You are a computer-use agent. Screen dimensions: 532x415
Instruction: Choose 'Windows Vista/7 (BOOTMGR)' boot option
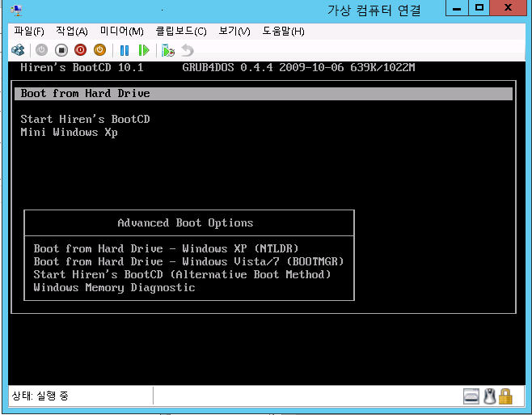[188, 261]
